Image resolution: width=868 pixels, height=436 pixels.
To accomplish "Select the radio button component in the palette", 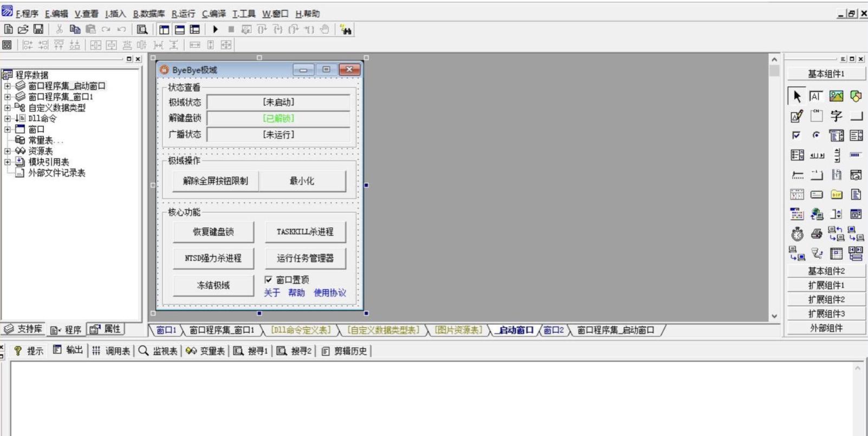I will (817, 136).
